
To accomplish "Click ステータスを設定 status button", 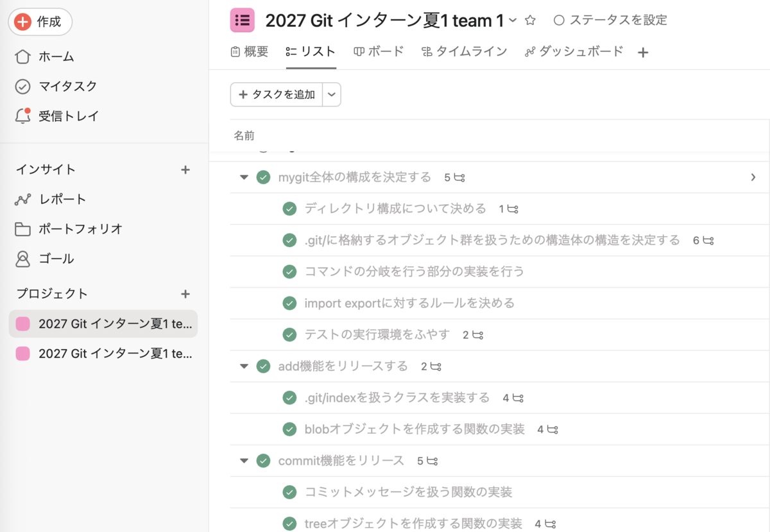I will 610,21.
